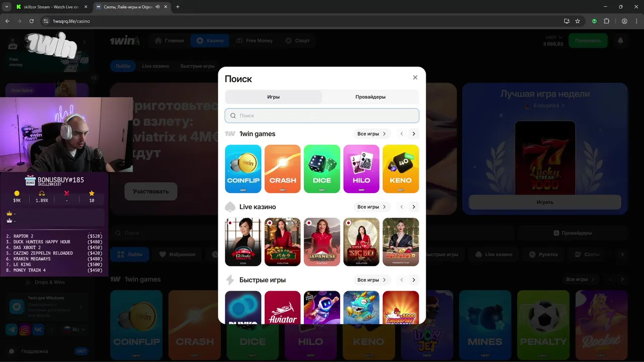644x362 pixels.
Task: Open Live казино category tab
Action: click(155, 66)
